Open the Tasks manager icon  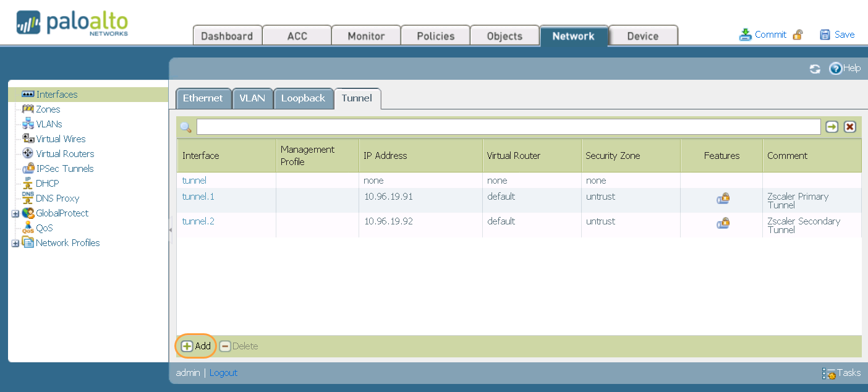coord(828,373)
